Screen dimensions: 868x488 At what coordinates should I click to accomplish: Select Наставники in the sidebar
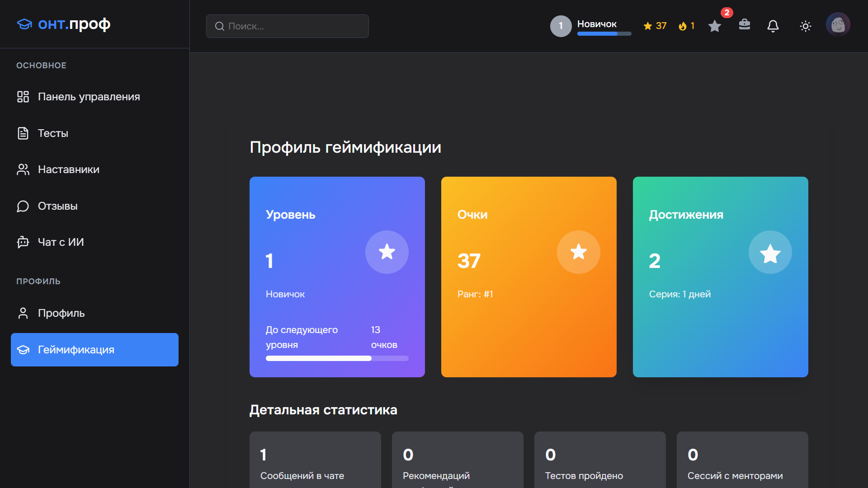68,169
